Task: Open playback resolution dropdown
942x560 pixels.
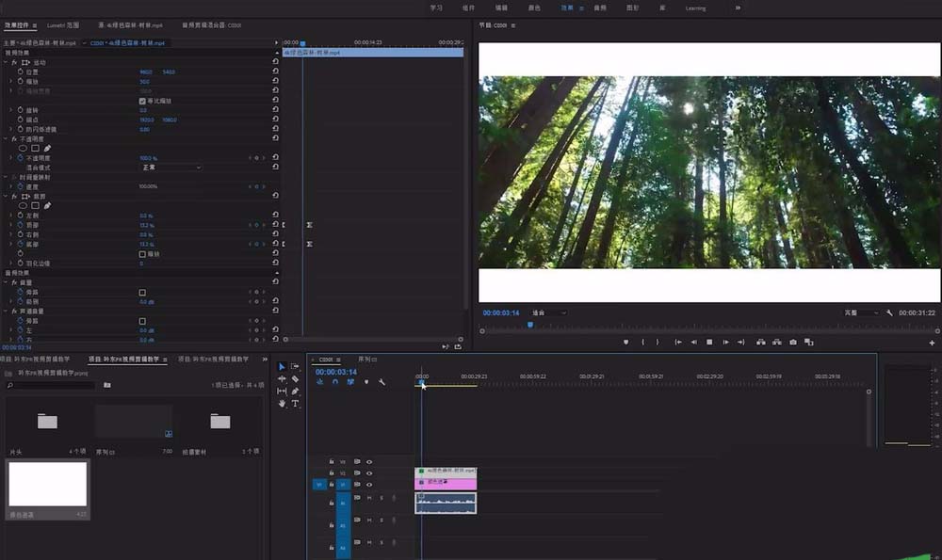Action: click(x=861, y=312)
